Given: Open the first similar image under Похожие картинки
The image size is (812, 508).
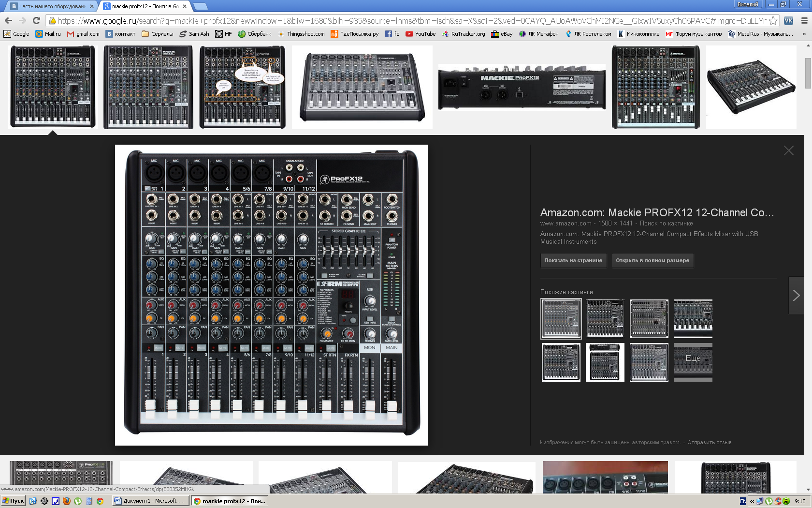Looking at the screenshot, I should click(x=561, y=318).
